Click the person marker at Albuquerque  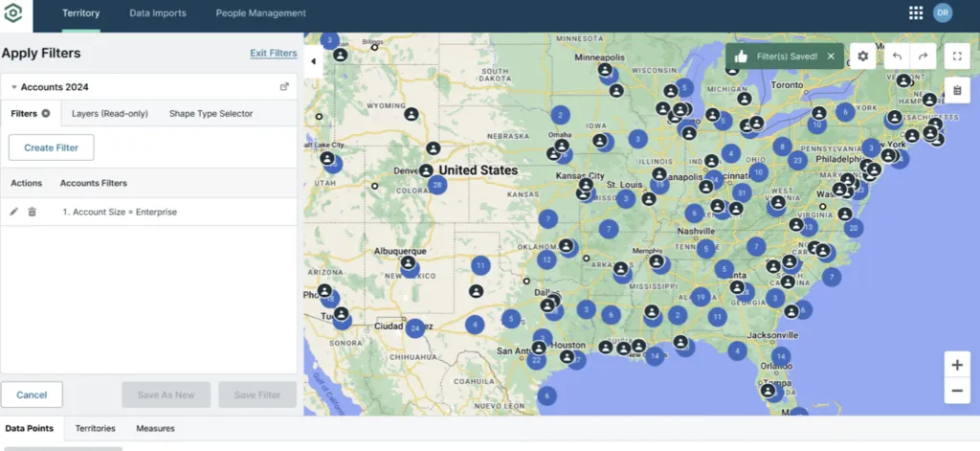(408, 262)
